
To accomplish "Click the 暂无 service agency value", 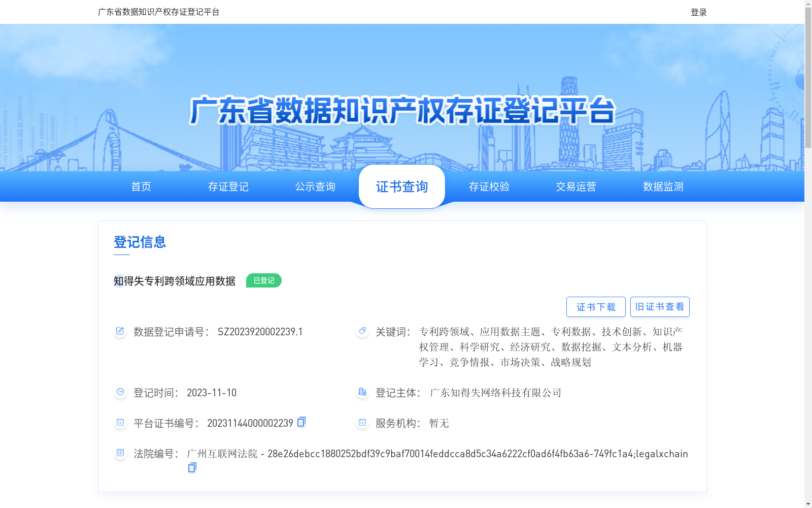I will pyautogui.click(x=439, y=423).
